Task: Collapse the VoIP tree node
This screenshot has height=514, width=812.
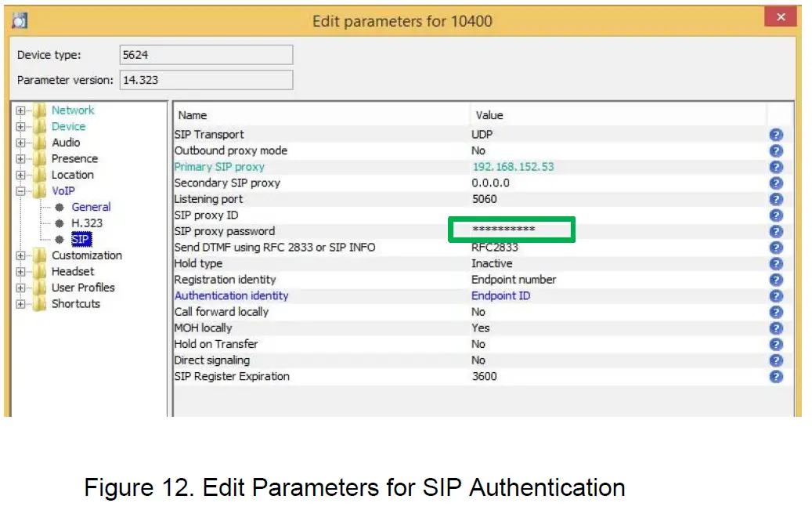Action: (21, 191)
